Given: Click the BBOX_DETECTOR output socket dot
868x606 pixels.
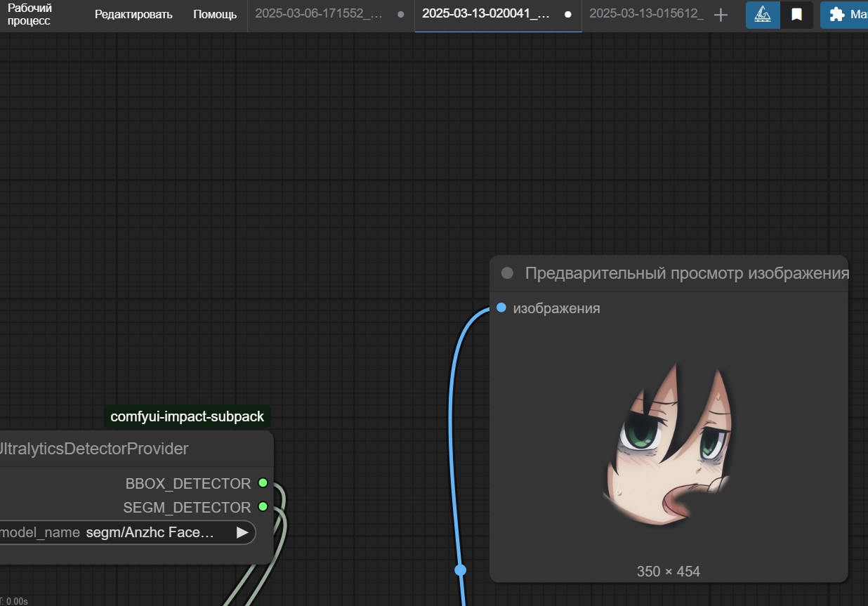Looking at the screenshot, I should 263,482.
